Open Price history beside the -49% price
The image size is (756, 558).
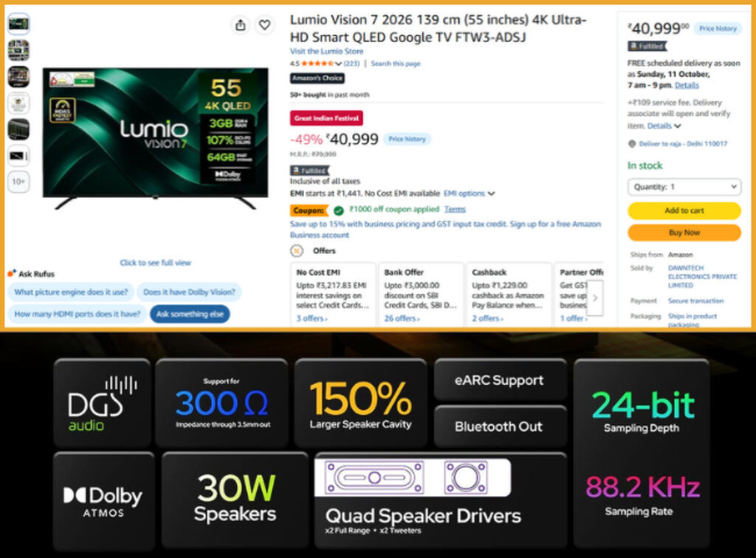pyautogui.click(x=407, y=139)
